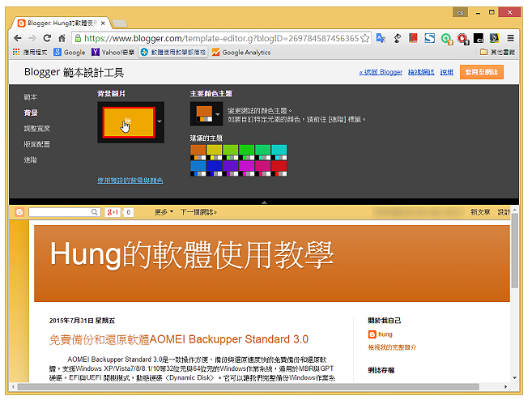Open the Chrome hamburger menu
532x400 pixels.
click(x=510, y=38)
